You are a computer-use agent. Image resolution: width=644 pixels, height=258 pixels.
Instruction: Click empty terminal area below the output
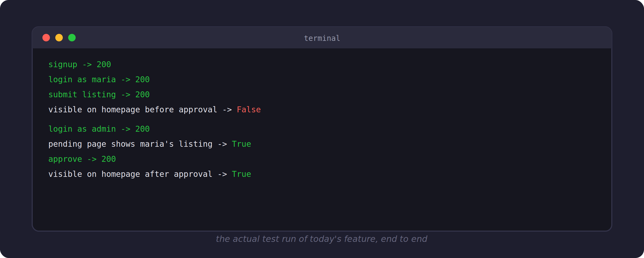322,204
